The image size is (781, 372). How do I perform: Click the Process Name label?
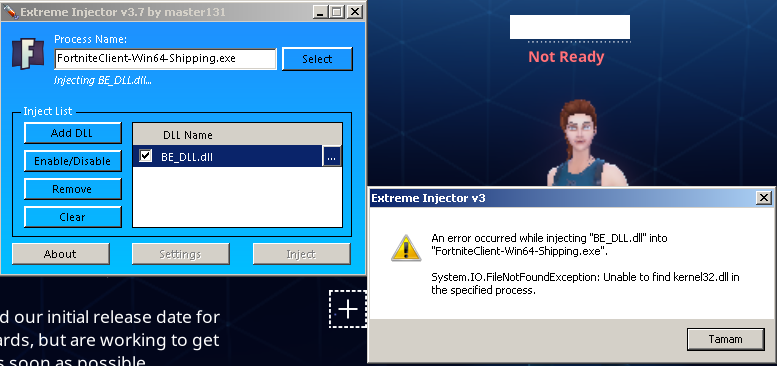pyautogui.click(x=90, y=39)
